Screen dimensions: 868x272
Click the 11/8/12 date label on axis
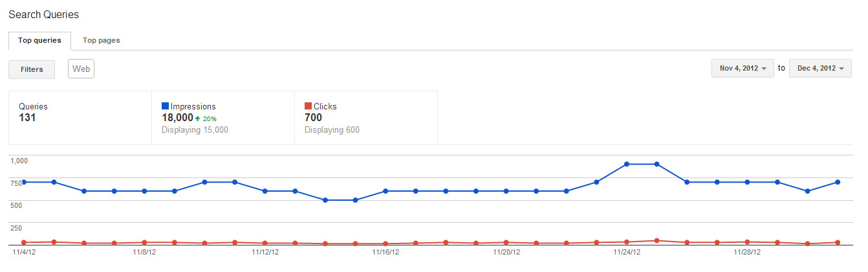pos(143,252)
